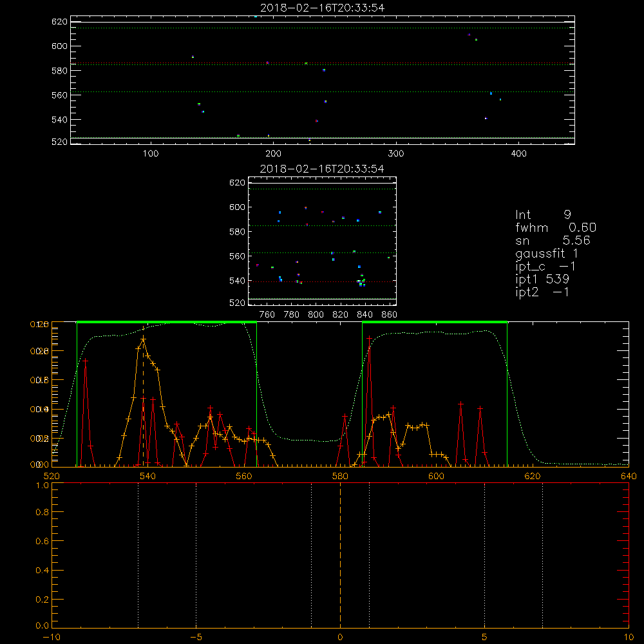Screen dimensions: 644x644
Task: Click x-axis label 520 on profile plot
Action: (52, 477)
